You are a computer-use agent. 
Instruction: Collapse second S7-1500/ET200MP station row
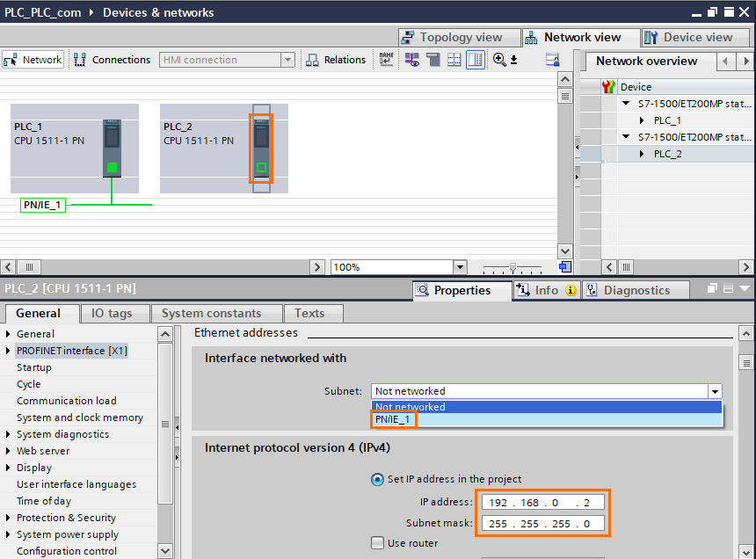[x=626, y=136]
